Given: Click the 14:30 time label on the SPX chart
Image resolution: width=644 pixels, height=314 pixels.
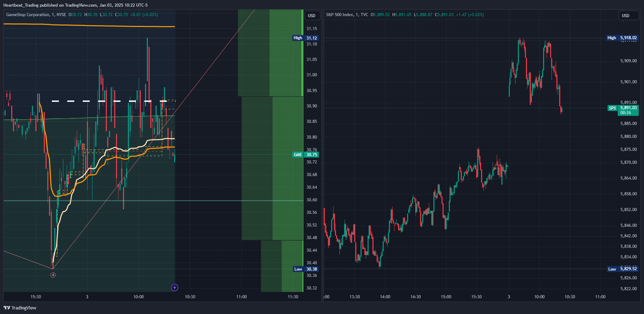Looking at the screenshot, I should pos(416,297).
